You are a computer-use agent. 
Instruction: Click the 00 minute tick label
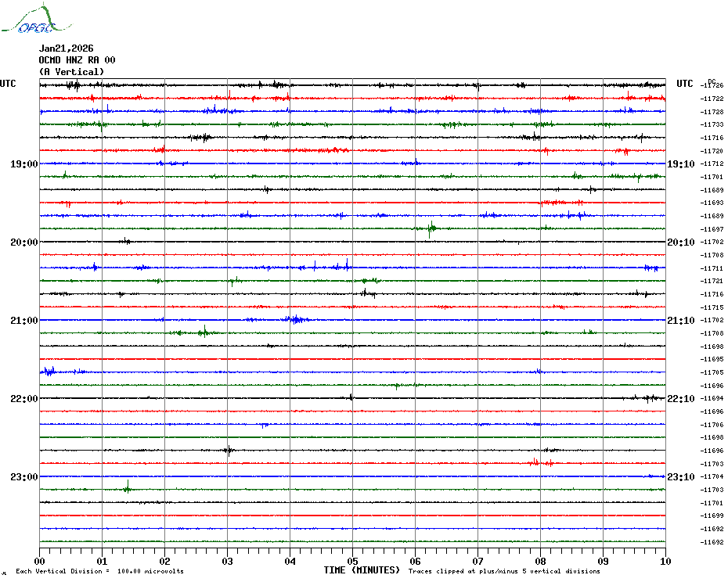tap(40, 561)
